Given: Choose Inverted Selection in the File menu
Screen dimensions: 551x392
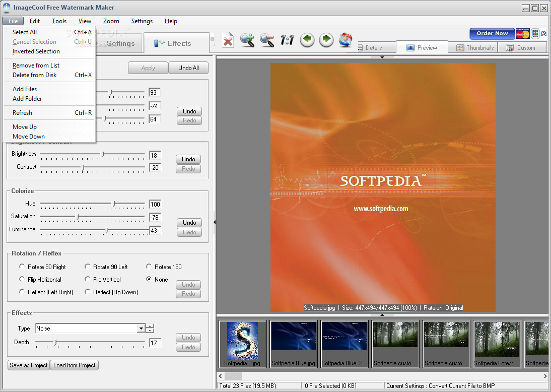Looking at the screenshot, I should coord(49,51).
